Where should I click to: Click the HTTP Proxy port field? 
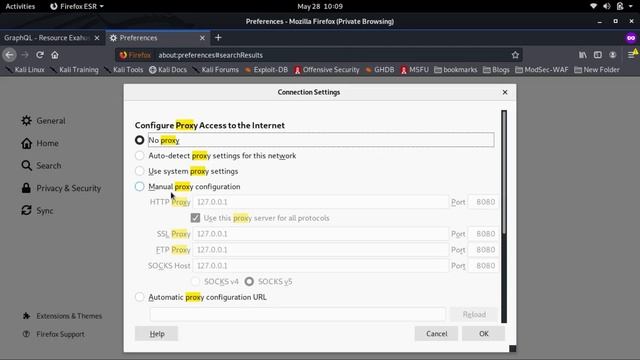point(483,202)
